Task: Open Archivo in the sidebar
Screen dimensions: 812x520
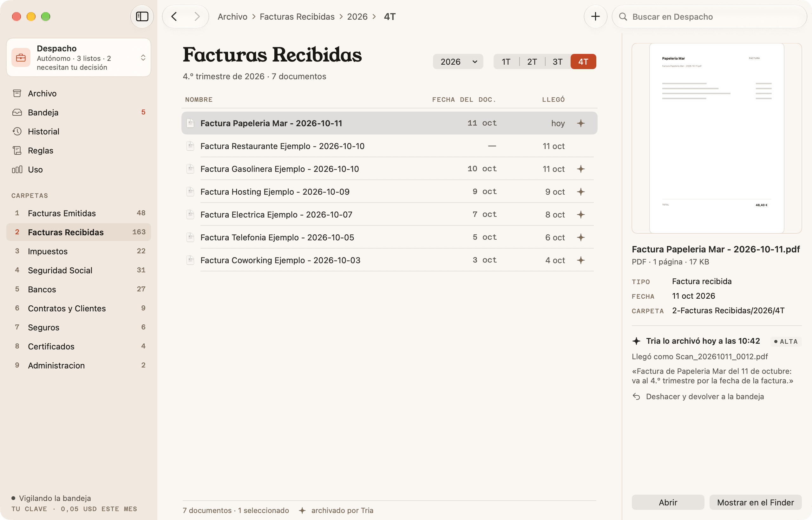Action: pyautogui.click(x=79, y=94)
